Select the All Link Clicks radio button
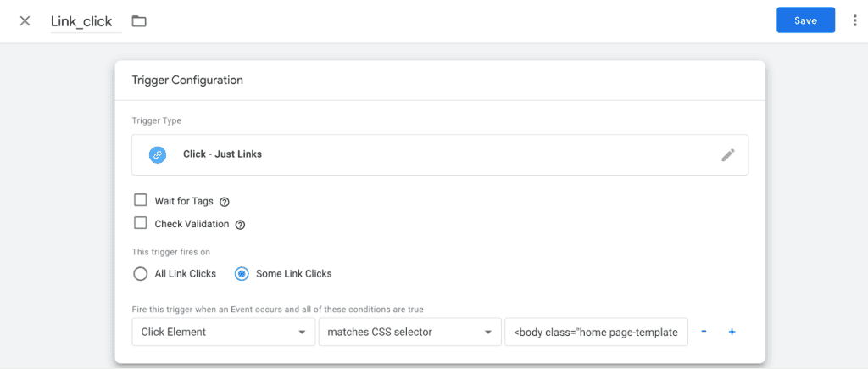The image size is (868, 369). pyautogui.click(x=141, y=274)
